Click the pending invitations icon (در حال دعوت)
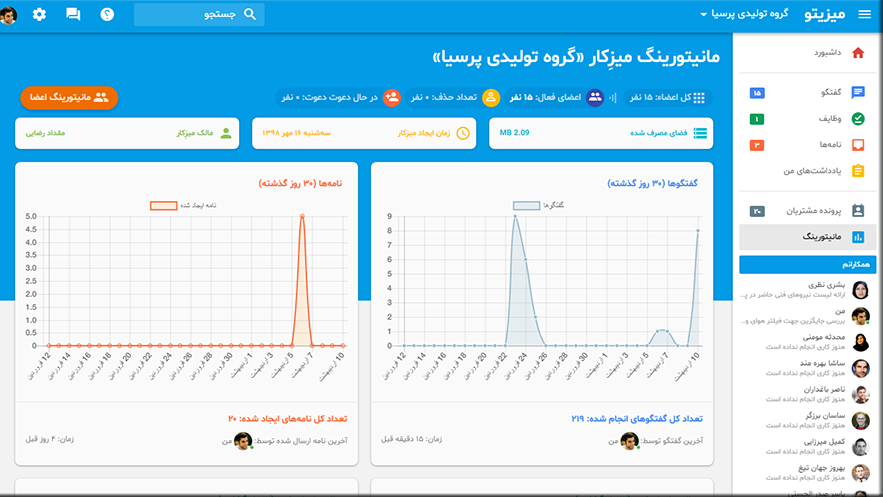The image size is (883, 497). 392,97
